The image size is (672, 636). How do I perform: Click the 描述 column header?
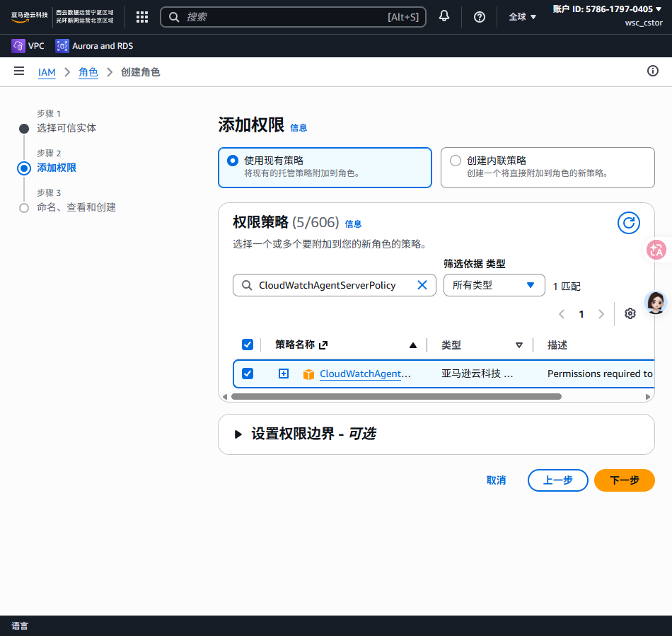click(x=557, y=345)
